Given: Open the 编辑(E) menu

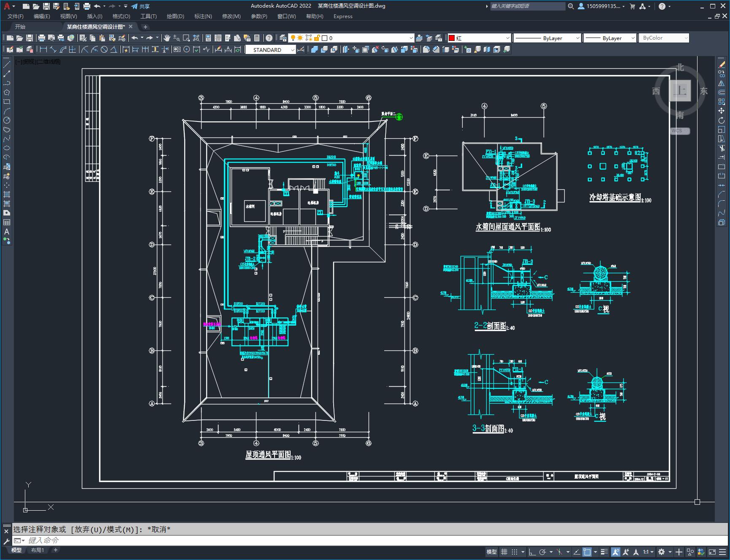Looking at the screenshot, I should click(42, 16).
